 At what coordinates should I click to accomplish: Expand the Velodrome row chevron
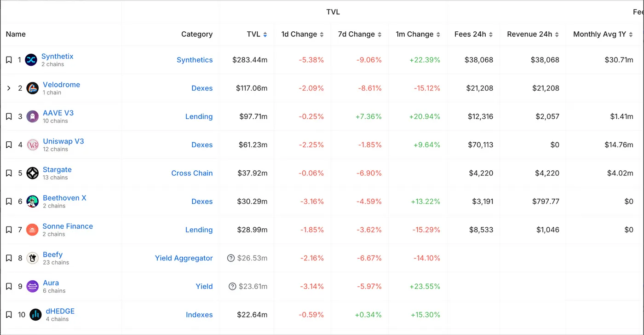[9, 88]
